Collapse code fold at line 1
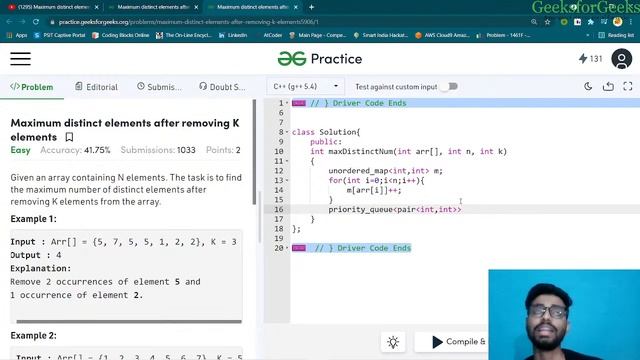 (x=287, y=103)
